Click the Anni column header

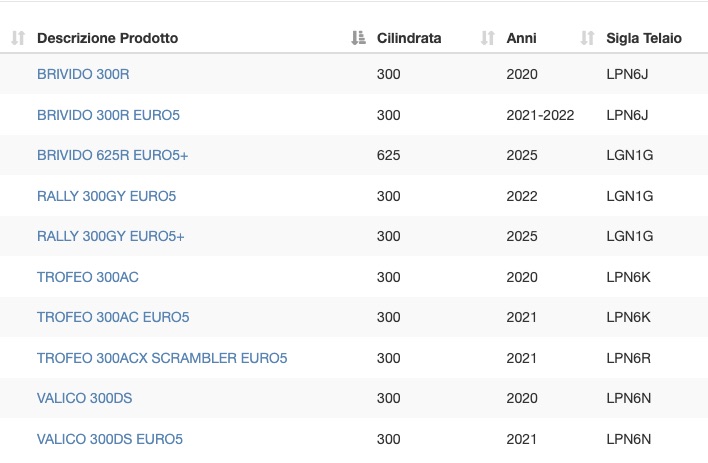click(x=522, y=38)
